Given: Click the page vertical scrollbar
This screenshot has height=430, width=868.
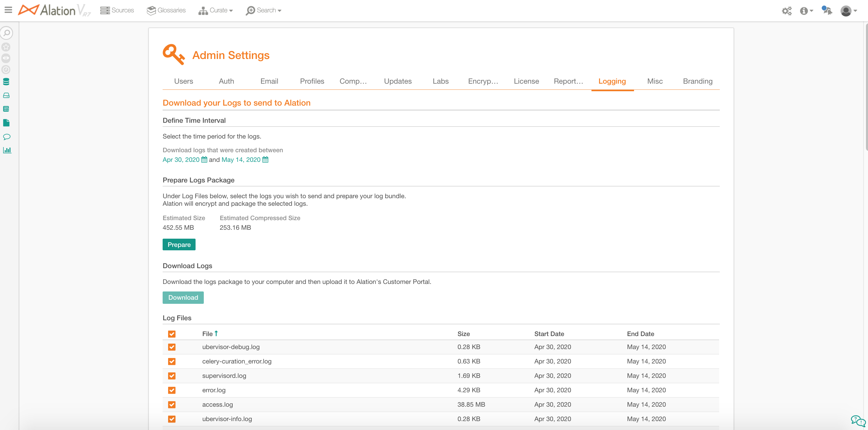Looking at the screenshot, I should [x=866, y=87].
